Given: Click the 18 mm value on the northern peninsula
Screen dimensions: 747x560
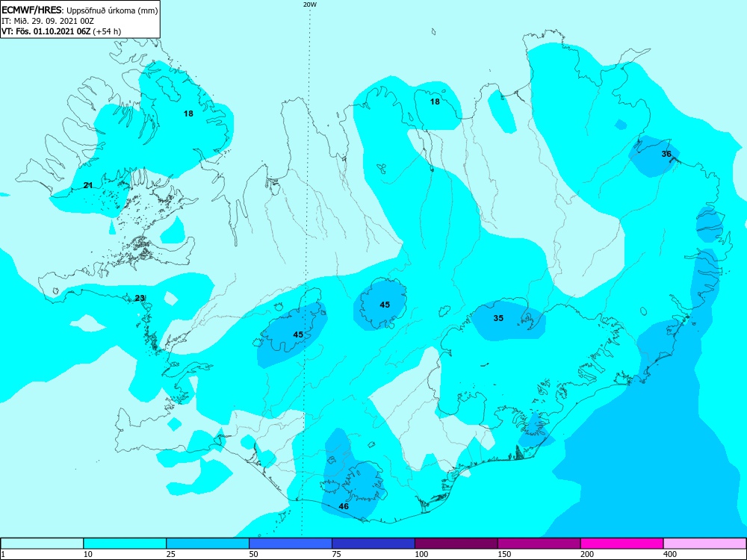Looking at the screenshot, I should (x=435, y=102).
